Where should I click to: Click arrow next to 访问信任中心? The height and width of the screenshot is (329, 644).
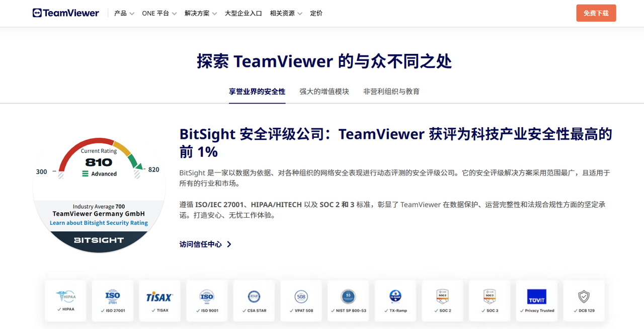click(229, 244)
